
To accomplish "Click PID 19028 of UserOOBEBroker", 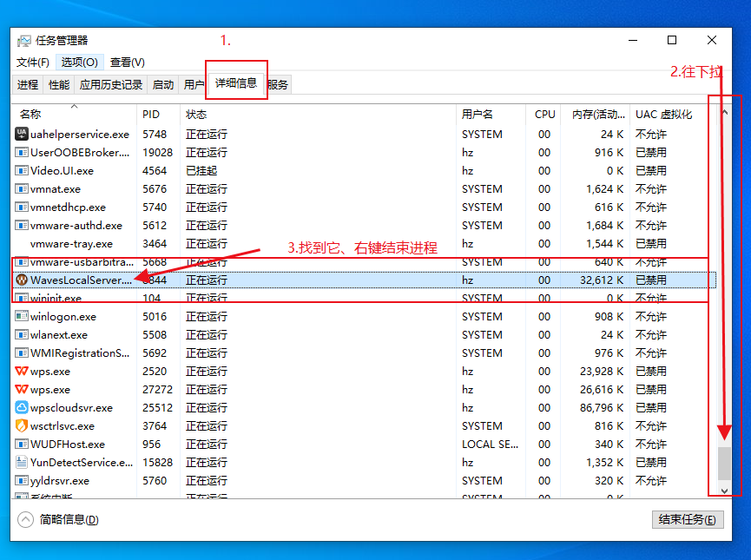I will 157,152.
